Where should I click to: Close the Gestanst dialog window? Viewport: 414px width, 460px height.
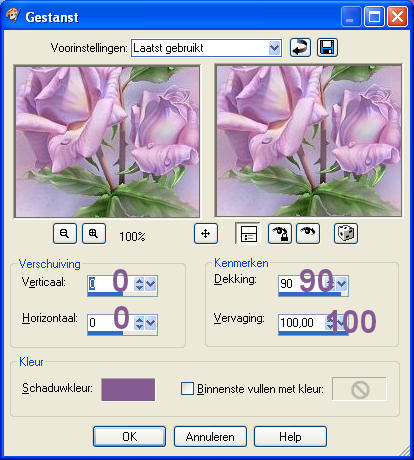pos(397,17)
